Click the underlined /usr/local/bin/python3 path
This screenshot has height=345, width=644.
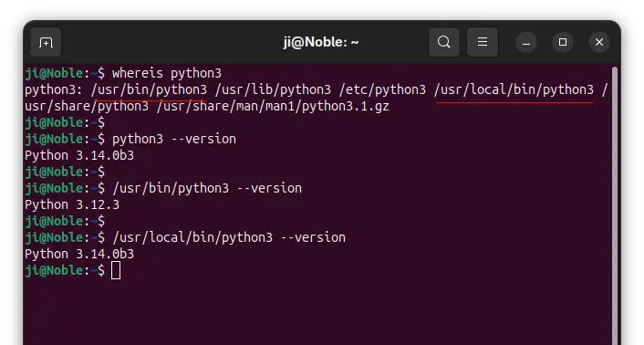[x=514, y=89]
